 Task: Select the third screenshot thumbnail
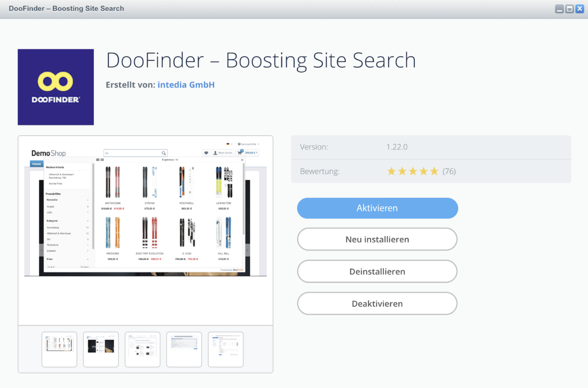coord(142,349)
